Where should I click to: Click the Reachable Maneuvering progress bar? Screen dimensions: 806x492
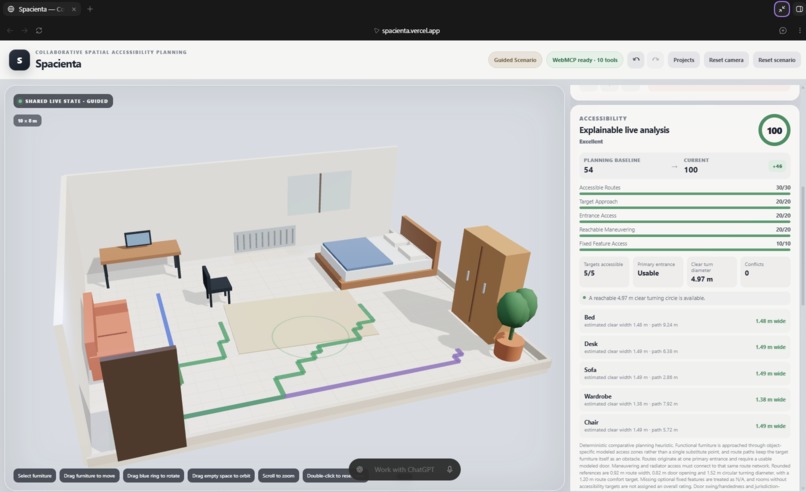coord(685,235)
